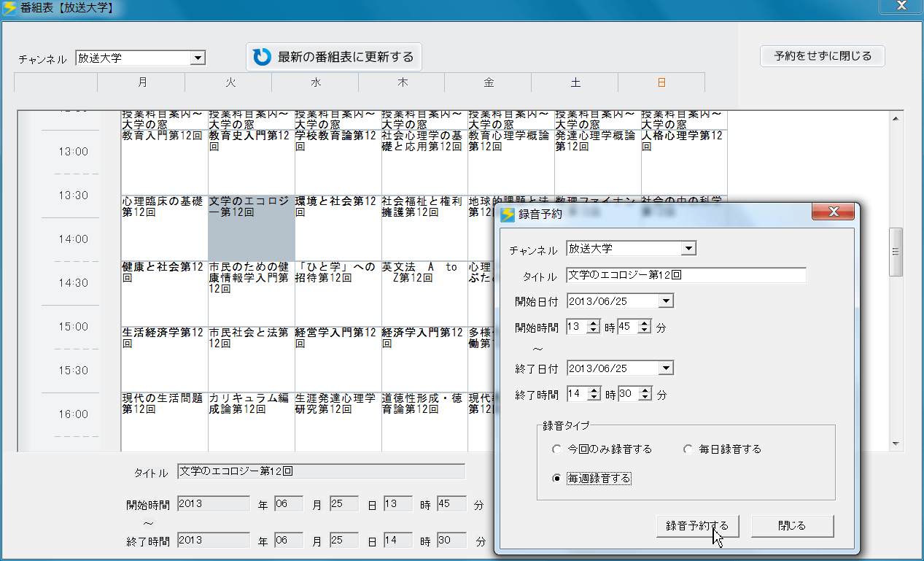Screen dimensions: 924x561
Task: Click bottom タイトル field in main window
Action: pyautogui.click(x=321, y=471)
